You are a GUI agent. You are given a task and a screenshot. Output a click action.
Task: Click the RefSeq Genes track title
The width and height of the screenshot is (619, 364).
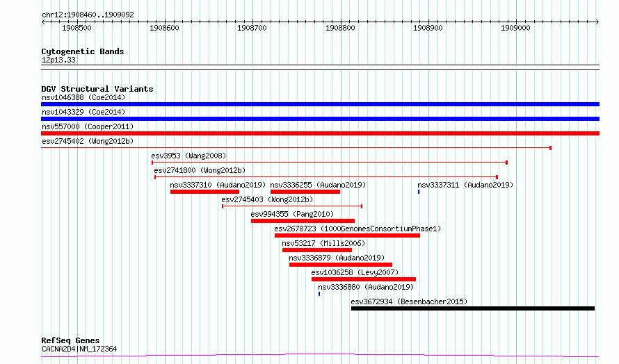pyautogui.click(x=70, y=340)
